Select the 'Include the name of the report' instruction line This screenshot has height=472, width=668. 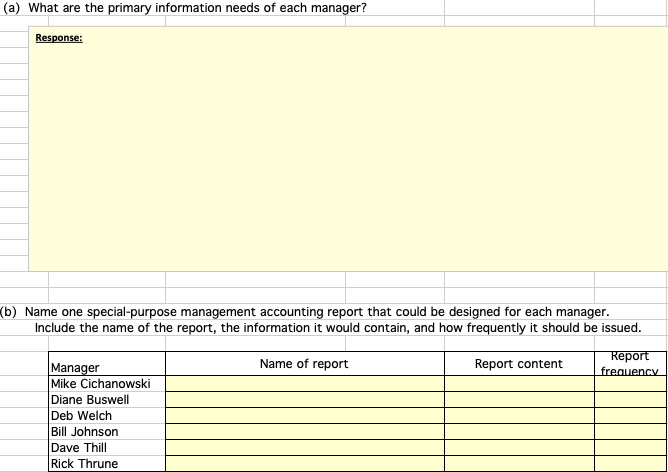[x=338, y=328]
